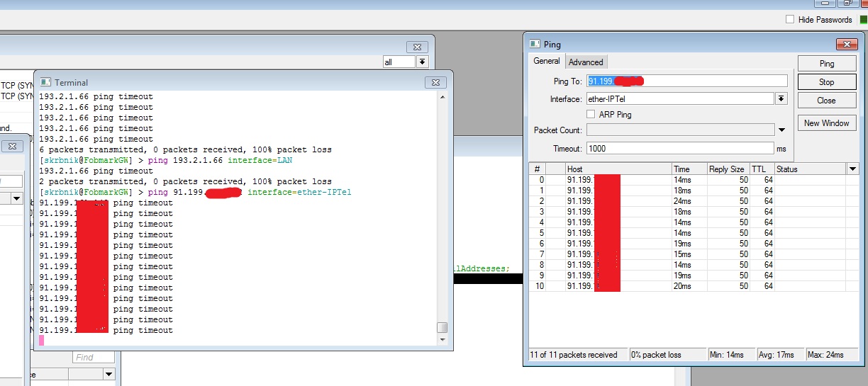Enable the Hide Passwords checkbox

pos(790,20)
